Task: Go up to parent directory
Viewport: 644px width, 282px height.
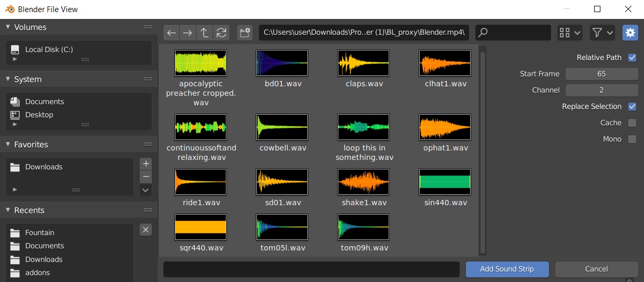Action: 204,33
